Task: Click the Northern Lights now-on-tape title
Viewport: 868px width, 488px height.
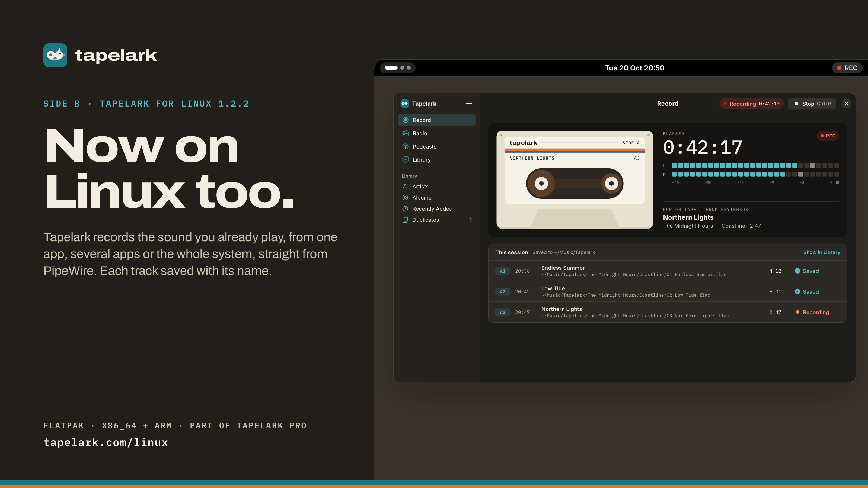Action: click(x=688, y=217)
